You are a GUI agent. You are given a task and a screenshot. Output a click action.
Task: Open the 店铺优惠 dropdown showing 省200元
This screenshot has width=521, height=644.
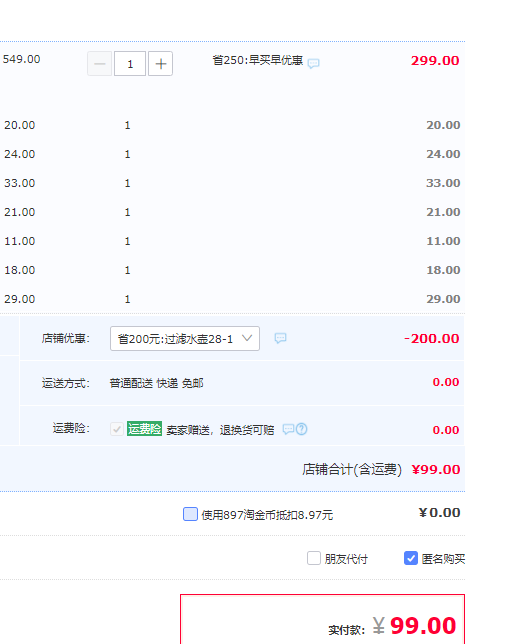185,338
